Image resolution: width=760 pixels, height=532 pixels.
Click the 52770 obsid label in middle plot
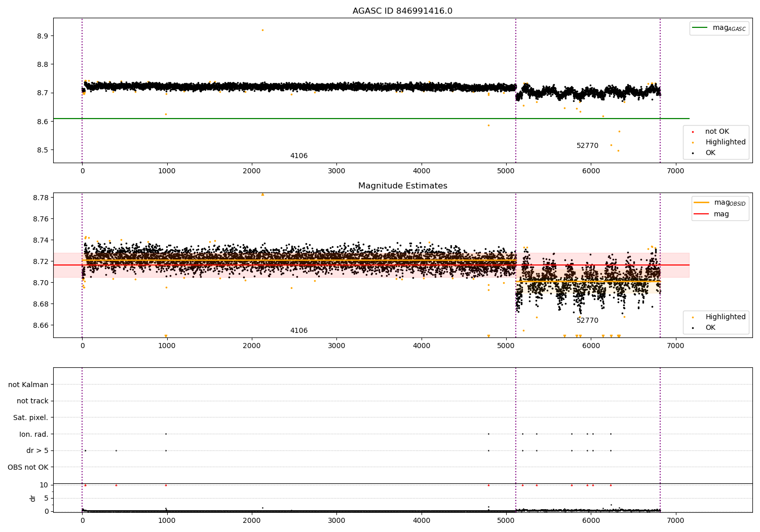pyautogui.click(x=587, y=321)
